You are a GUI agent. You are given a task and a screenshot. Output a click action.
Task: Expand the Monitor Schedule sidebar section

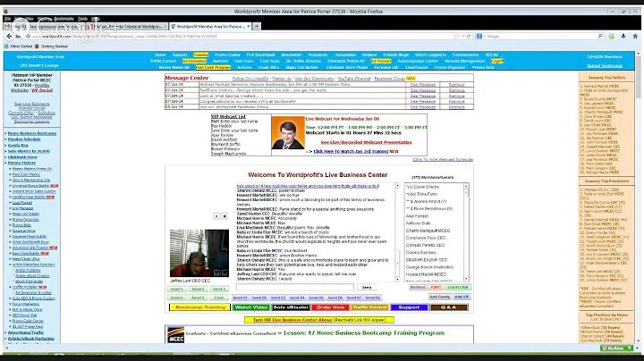pyautogui.click(x=24, y=139)
